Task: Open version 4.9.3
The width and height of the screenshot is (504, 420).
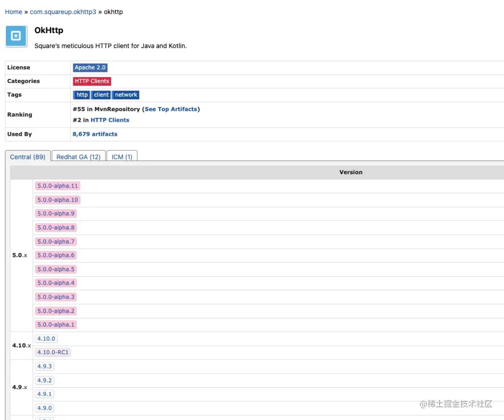Action: click(x=44, y=366)
